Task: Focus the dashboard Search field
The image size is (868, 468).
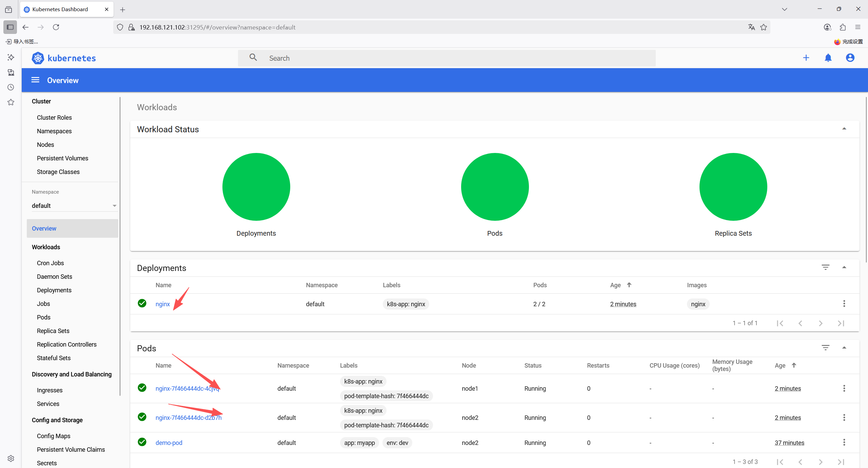Action: click(447, 58)
